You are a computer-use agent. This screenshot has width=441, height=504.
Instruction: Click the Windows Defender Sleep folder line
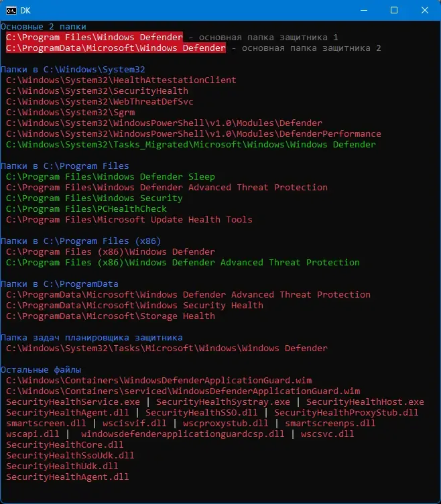(111, 177)
